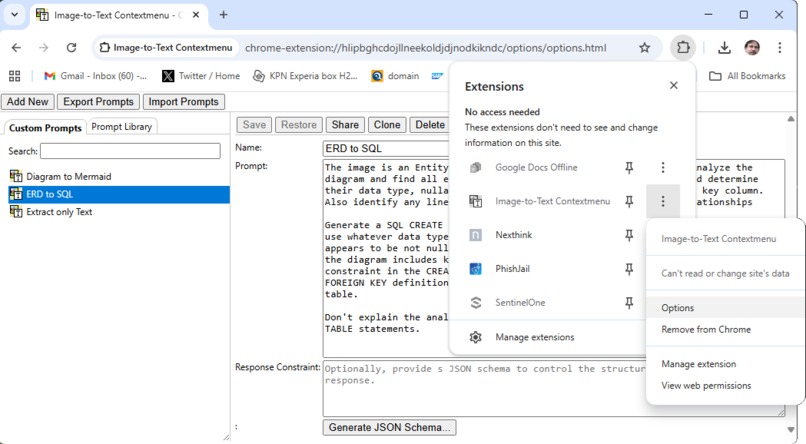Open the domain bookmark
The width and height of the screenshot is (806, 444).
[x=395, y=76]
